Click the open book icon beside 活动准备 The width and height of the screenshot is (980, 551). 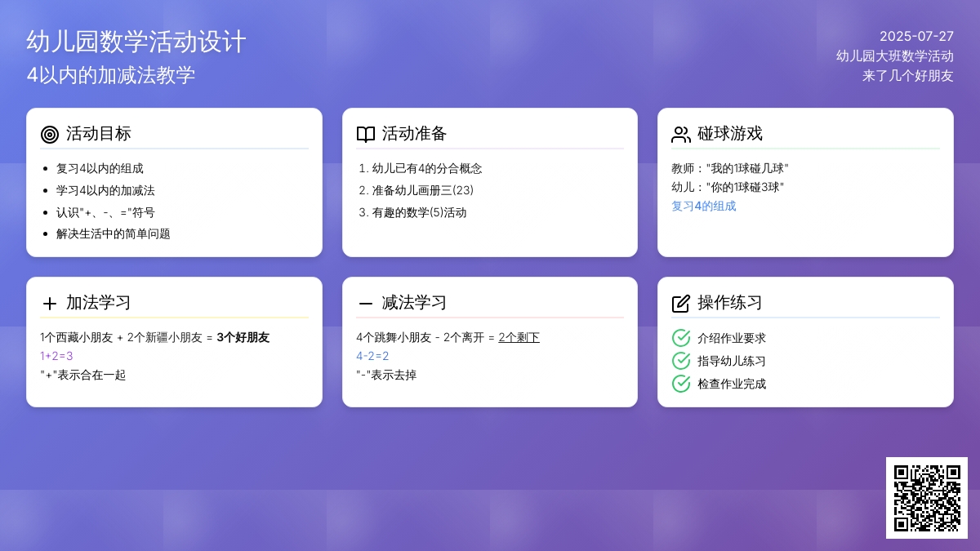[366, 135]
